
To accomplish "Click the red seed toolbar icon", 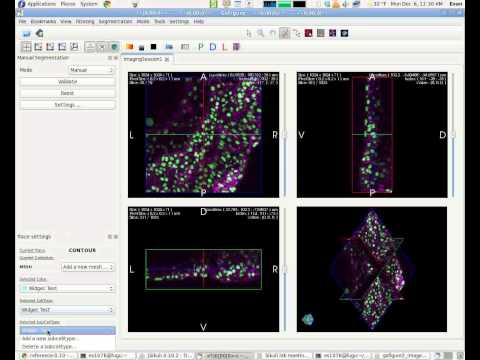I will coord(309,33).
